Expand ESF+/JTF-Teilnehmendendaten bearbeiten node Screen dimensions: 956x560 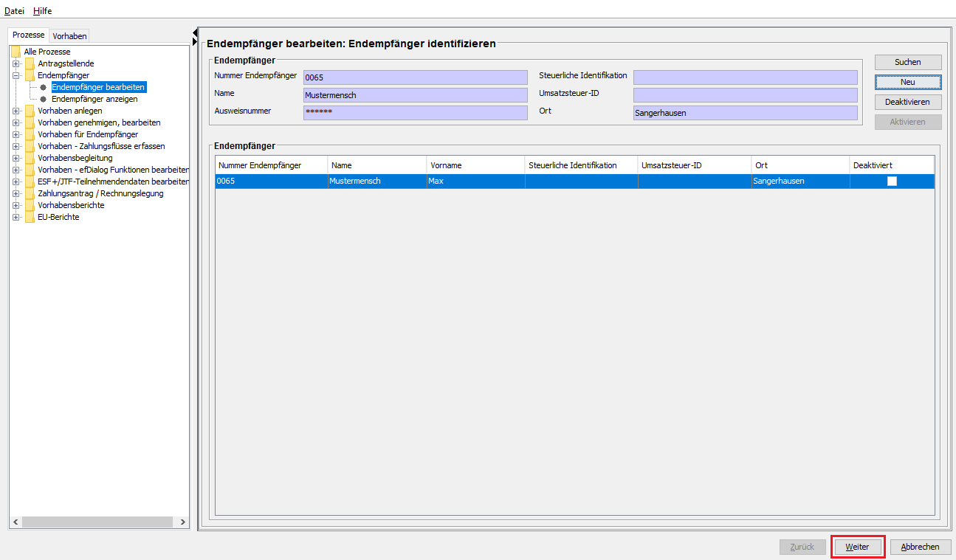[x=16, y=182]
